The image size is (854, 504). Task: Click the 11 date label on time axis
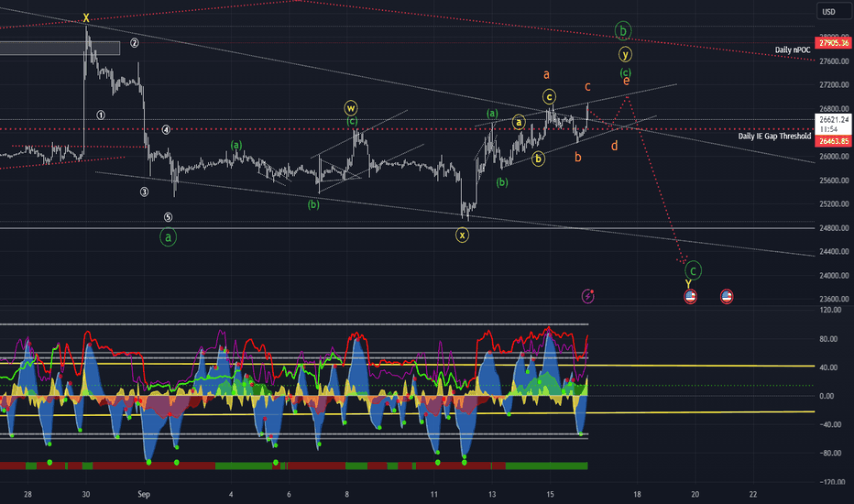(433, 494)
